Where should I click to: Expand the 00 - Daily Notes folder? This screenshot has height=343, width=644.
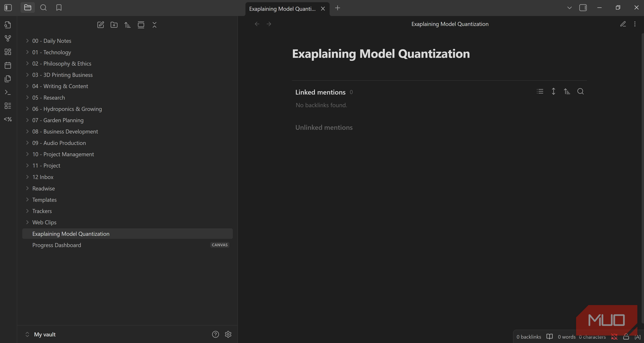click(x=127, y=41)
